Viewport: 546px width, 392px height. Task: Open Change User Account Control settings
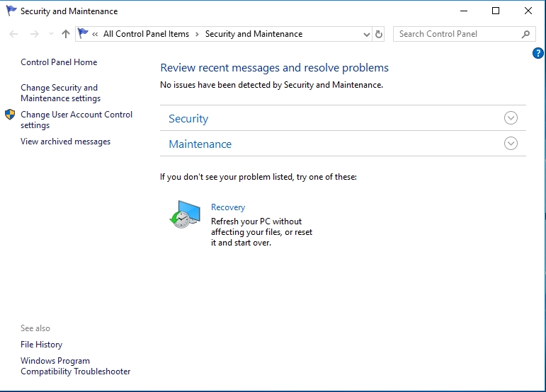point(76,120)
